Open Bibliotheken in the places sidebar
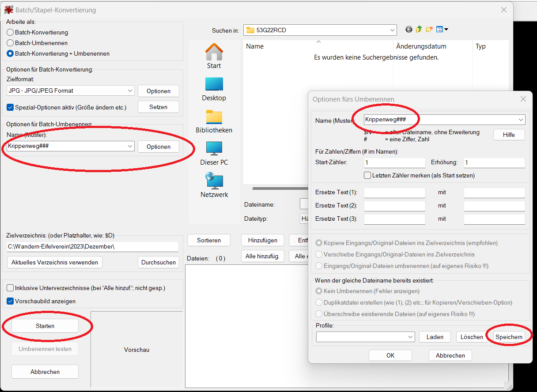This screenshot has width=537, height=392. [x=214, y=121]
